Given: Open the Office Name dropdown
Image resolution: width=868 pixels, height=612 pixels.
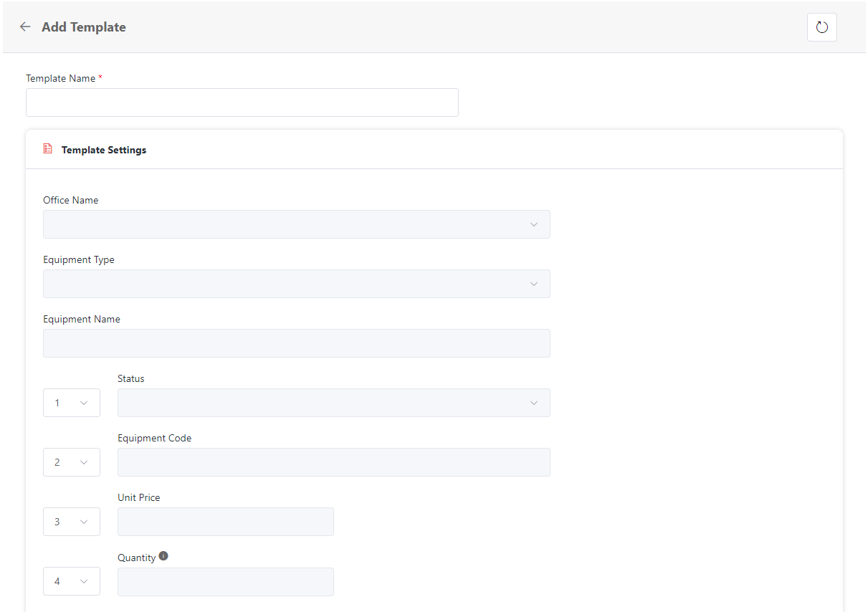Looking at the screenshot, I should point(296,224).
